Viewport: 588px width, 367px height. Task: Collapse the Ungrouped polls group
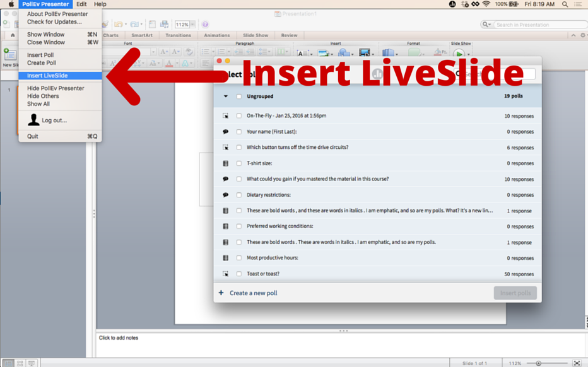pyautogui.click(x=225, y=96)
